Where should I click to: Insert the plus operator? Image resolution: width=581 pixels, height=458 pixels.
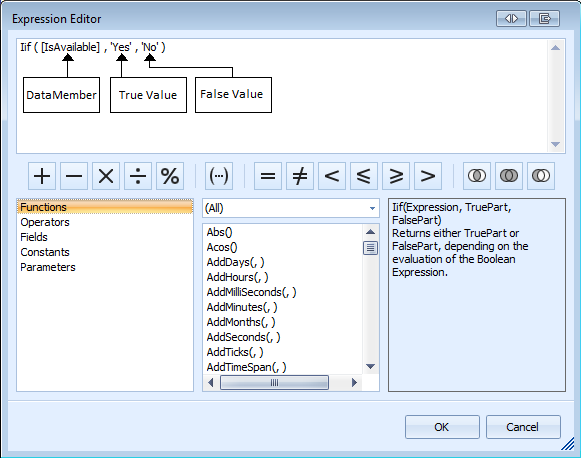click(x=42, y=176)
